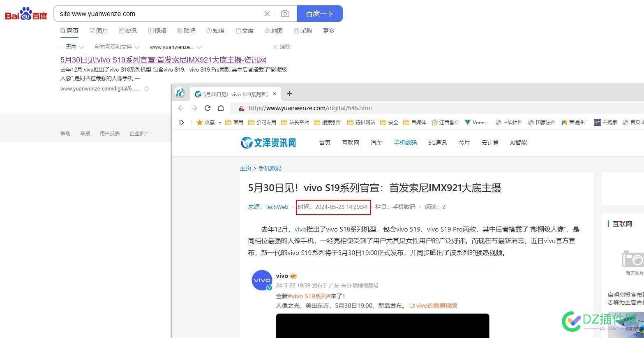
Task: Switch to the 图片 search tab
Action: point(99,31)
